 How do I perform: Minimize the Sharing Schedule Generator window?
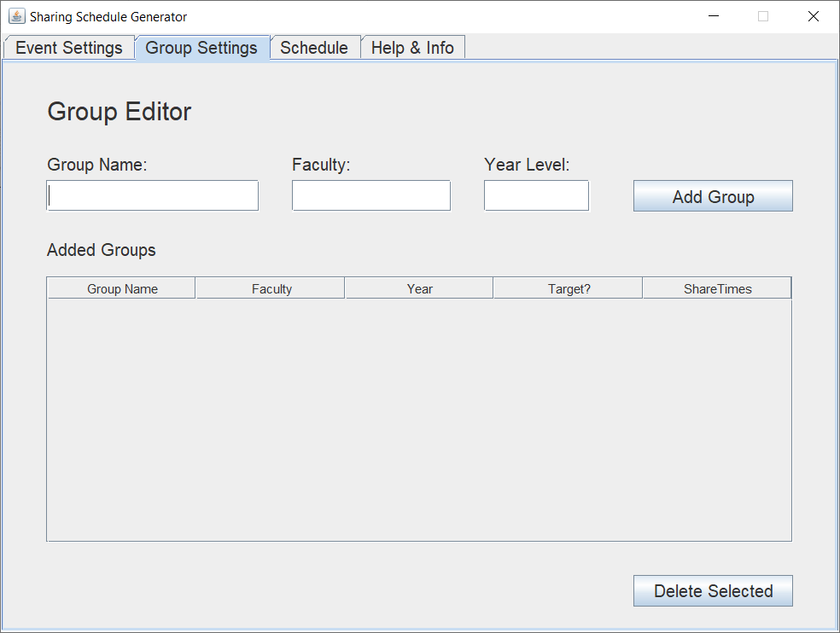714,16
